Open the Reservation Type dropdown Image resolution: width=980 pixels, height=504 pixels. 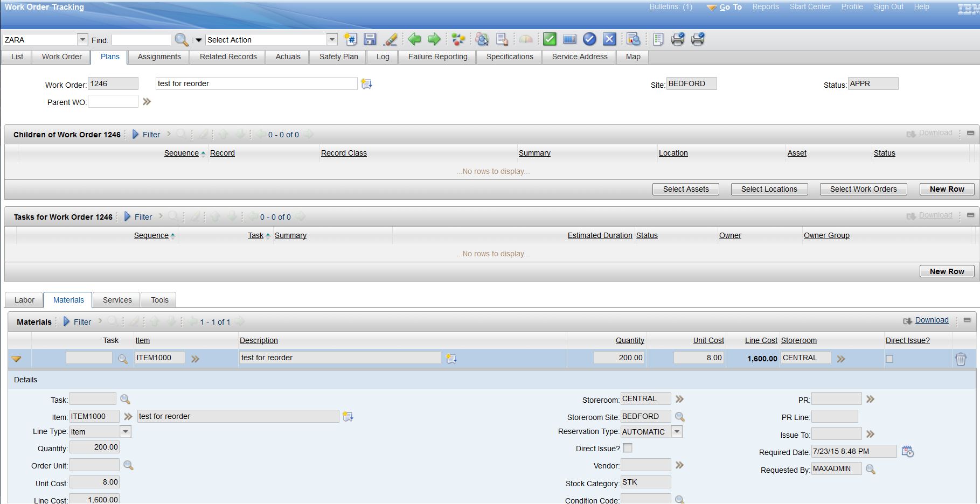point(677,432)
